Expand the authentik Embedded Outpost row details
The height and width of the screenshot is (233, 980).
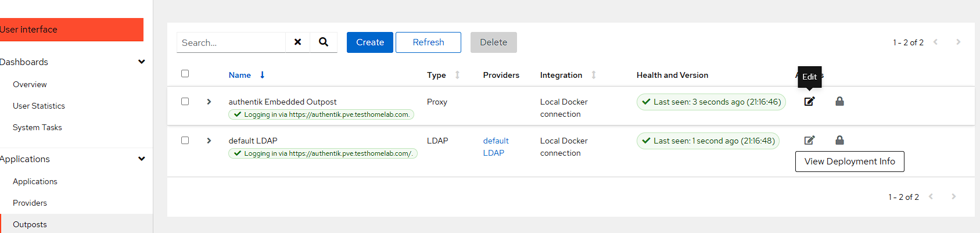tap(209, 102)
